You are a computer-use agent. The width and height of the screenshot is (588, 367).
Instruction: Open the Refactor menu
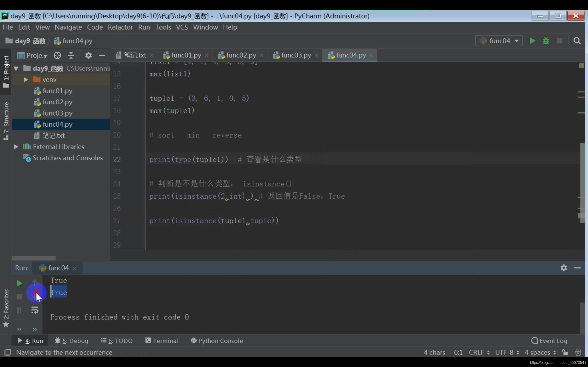[x=120, y=27]
